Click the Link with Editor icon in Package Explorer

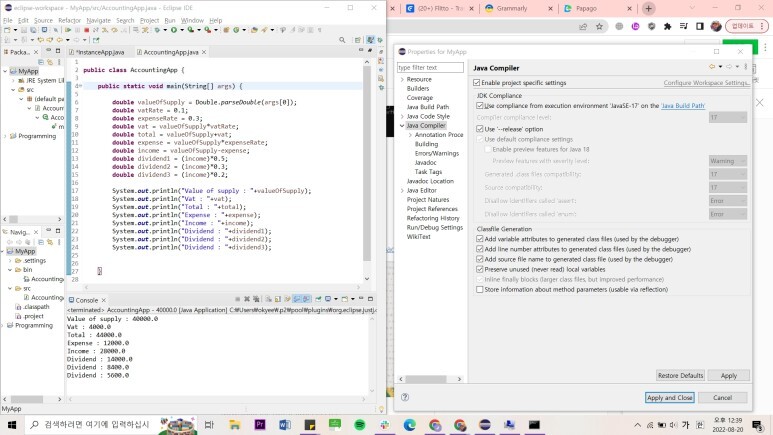[50, 62]
